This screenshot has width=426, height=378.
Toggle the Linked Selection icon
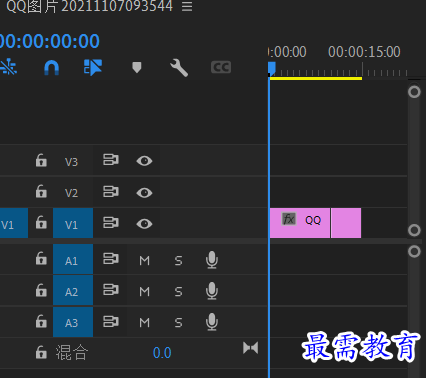pos(93,67)
